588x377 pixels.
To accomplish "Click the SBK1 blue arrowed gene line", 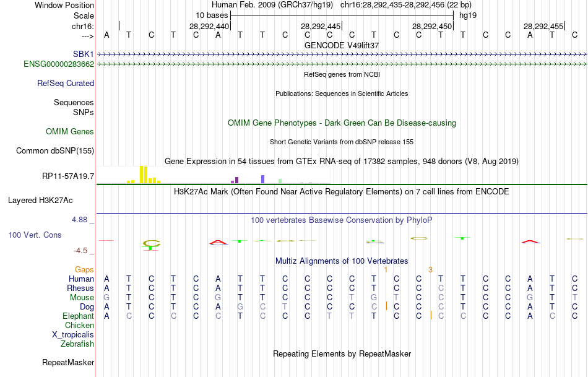I will pyautogui.click(x=342, y=54).
